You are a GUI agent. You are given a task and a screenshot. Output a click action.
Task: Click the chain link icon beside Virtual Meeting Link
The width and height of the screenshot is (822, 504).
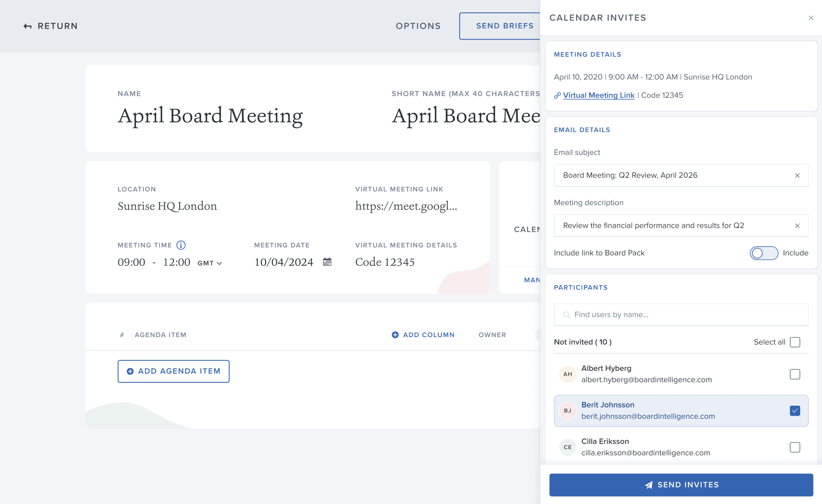557,95
